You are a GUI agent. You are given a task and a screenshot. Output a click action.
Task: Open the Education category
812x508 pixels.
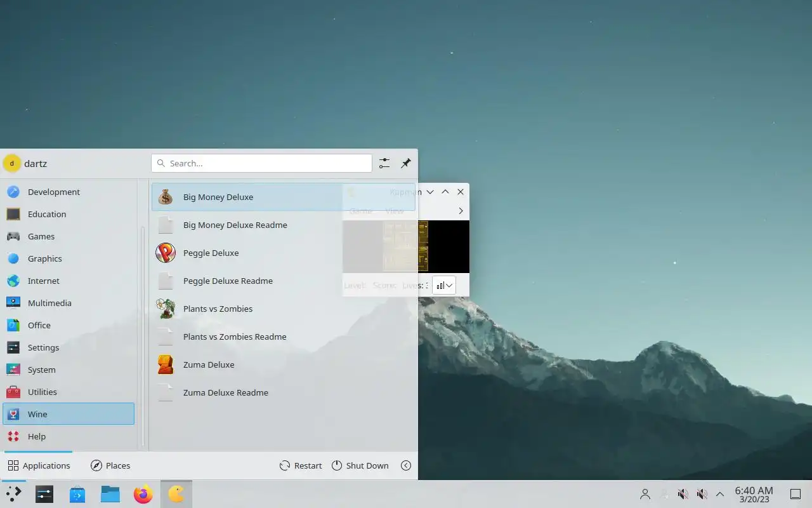click(x=69, y=214)
